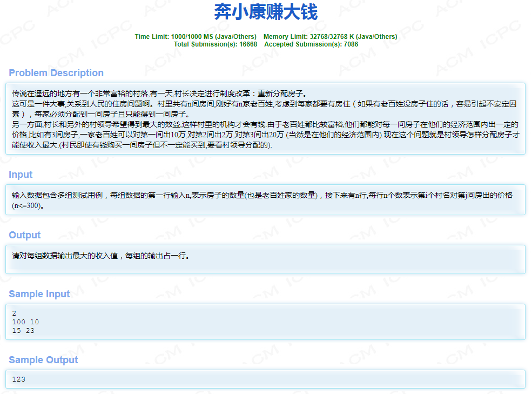The image size is (532, 394).
Task: Click the input text starting 输入数据包含多组测试用例
Action: point(262,195)
